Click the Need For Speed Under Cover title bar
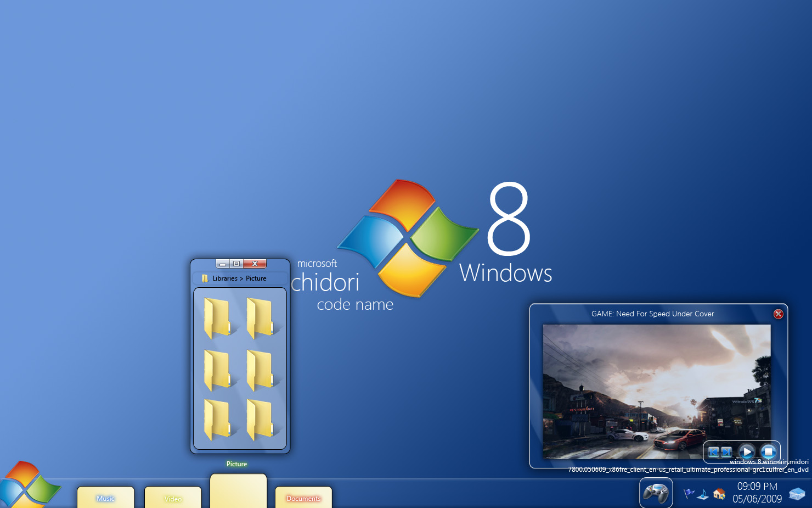The image size is (812, 508). click(653, 314)
